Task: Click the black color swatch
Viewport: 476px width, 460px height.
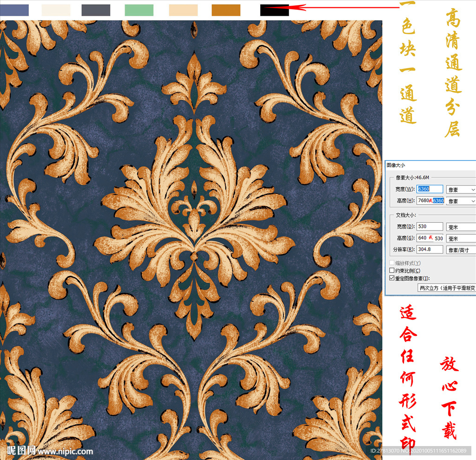Action: (274, 10)
